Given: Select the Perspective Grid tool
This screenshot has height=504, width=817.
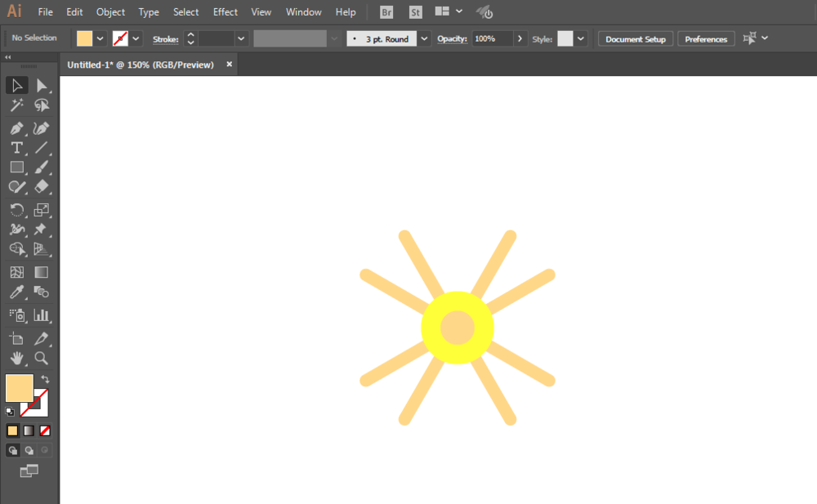Looking at the screenshot, I should tap(41, 249).
